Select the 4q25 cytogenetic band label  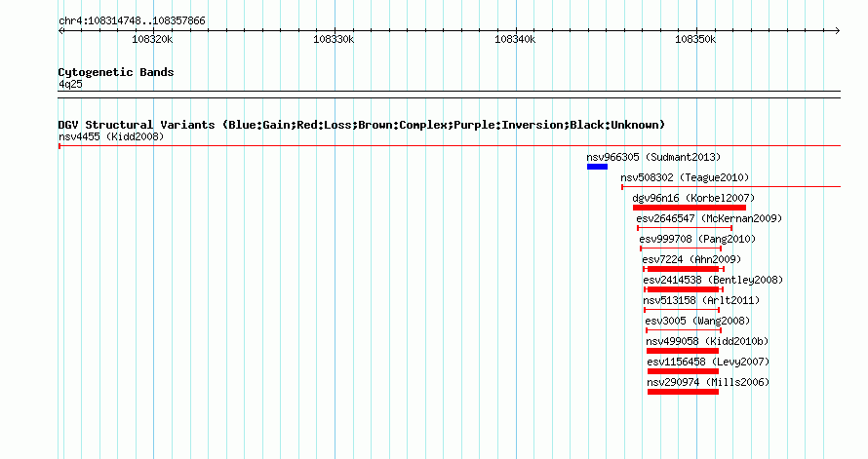pyautogui.click(x=70, y=84)
